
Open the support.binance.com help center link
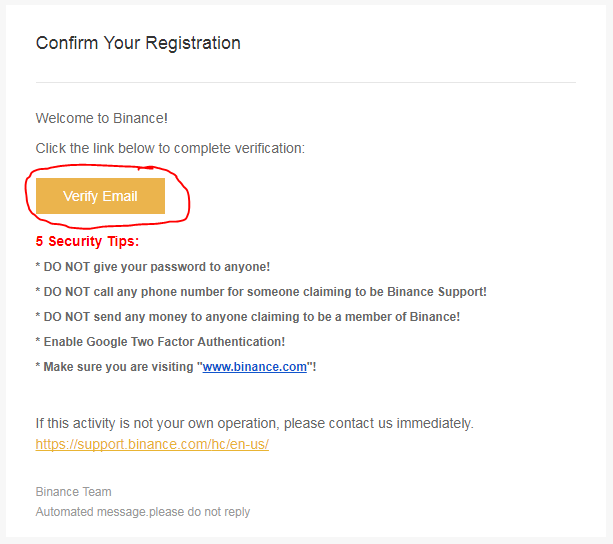(x=152, y=444)
